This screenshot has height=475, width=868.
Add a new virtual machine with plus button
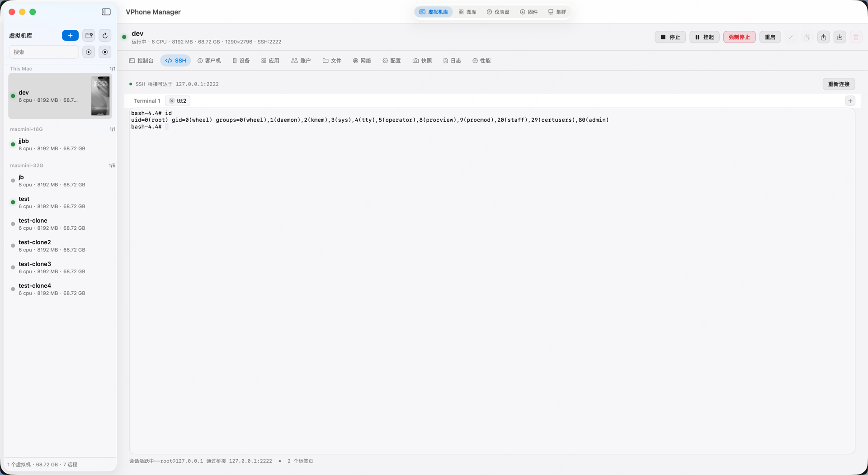tap(70, 35)
